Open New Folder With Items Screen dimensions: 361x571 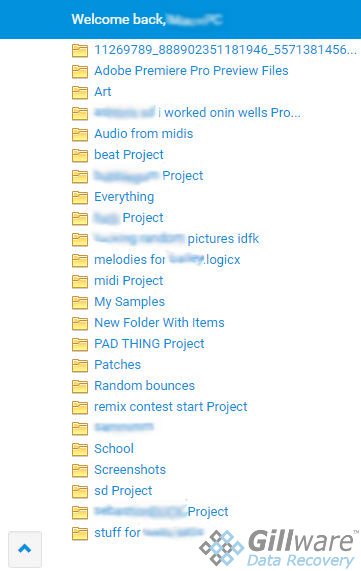pos(159,323)
